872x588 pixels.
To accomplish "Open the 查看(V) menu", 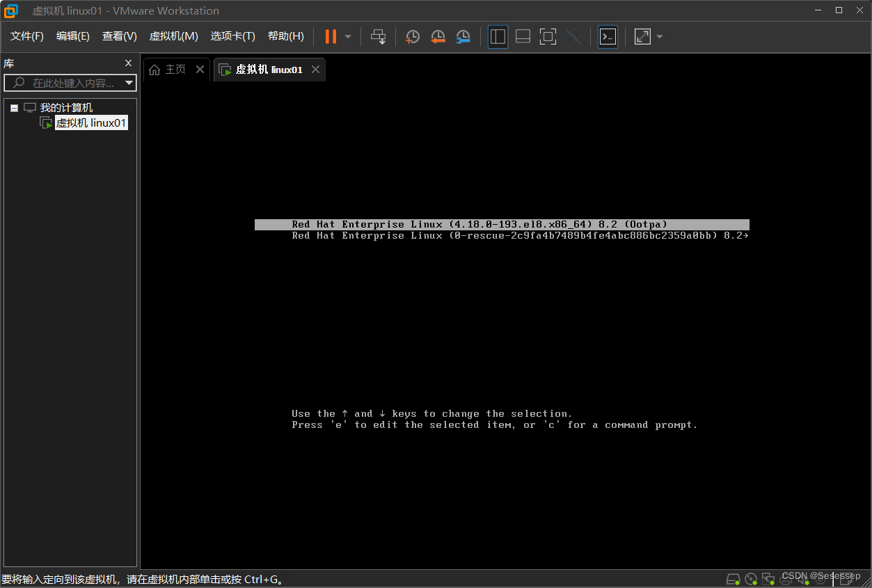I will coord(120,36).
